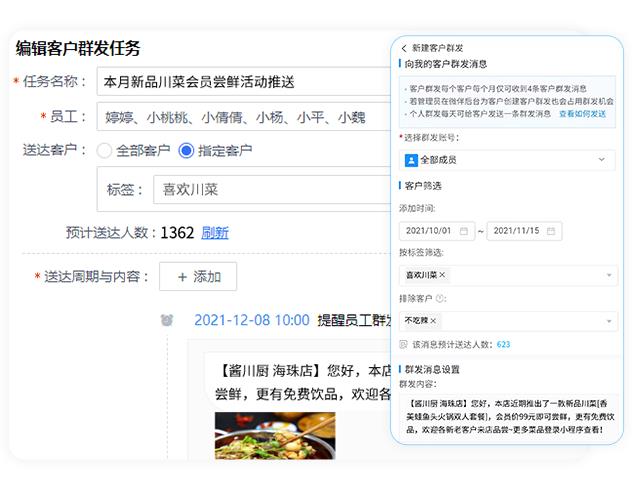Expand the 排除客户 dropdown arrow
This screenshot has width=640, height=483.
(609, 320)
